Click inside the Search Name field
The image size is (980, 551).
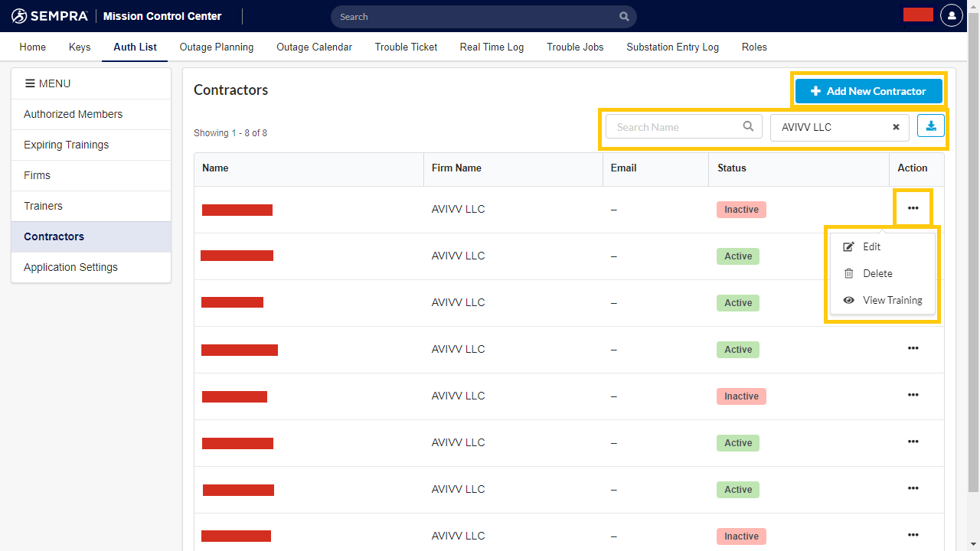click(x=674, y=127)
